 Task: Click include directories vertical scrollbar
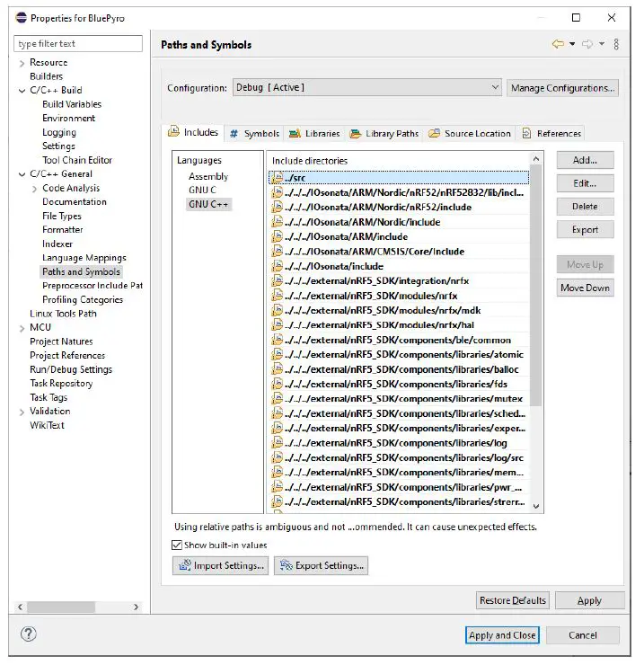[x=536, y=286]
